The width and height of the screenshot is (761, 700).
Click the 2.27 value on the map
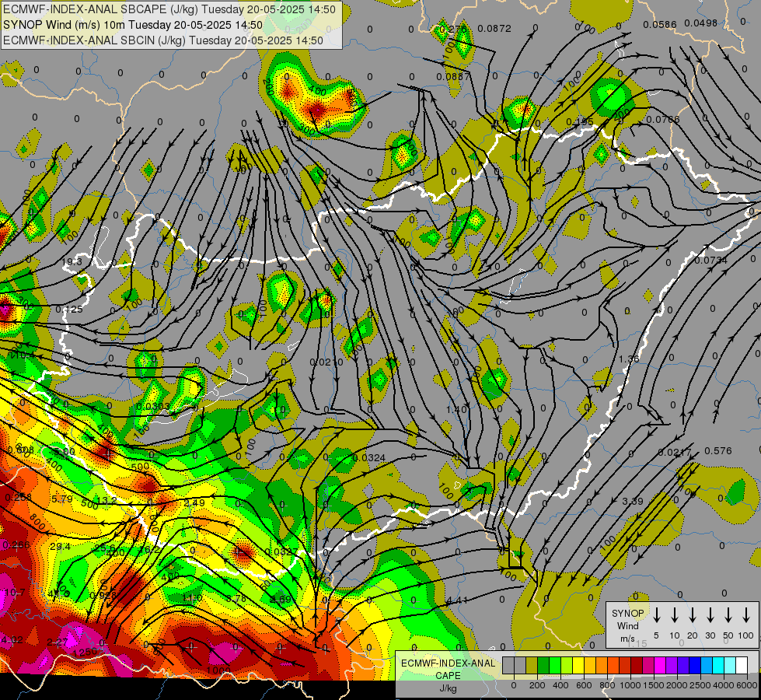pyautogui.click(x=58, y=642)
